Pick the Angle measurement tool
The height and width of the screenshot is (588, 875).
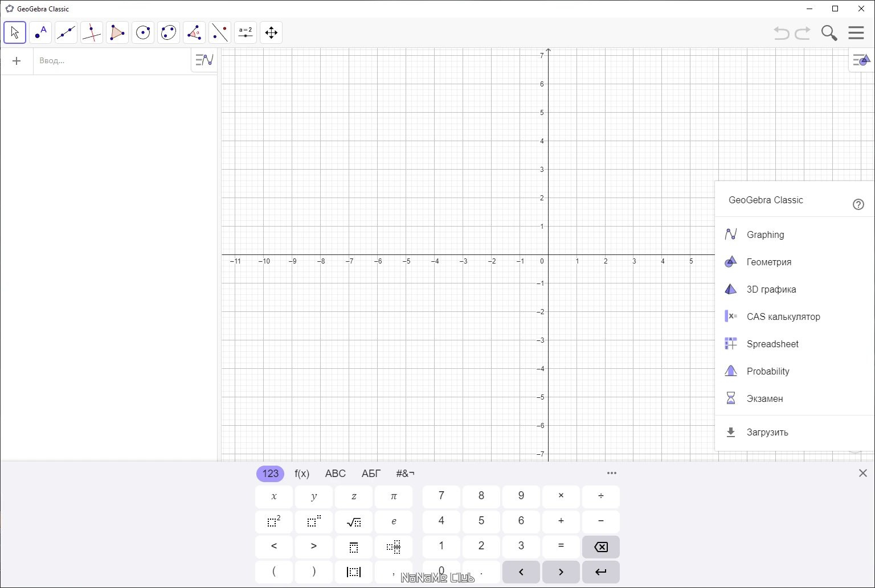click(194, 32)
